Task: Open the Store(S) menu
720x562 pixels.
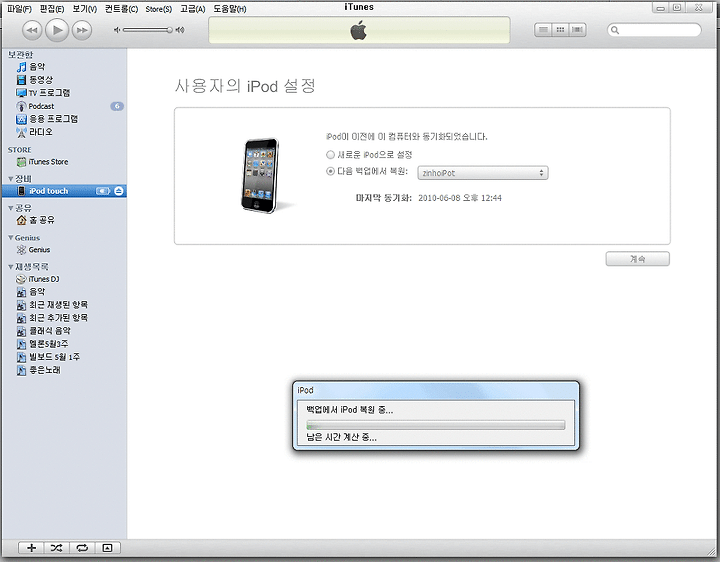Action: tap(158, 9)
